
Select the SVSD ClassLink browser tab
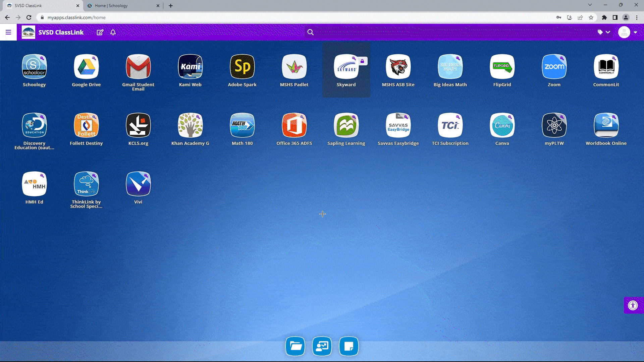click(x=43, y=6)
